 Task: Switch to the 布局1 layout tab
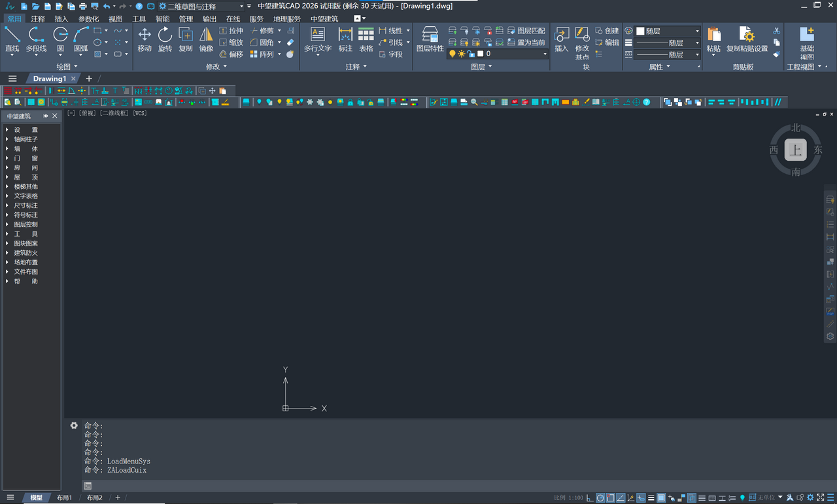[64, 498]
